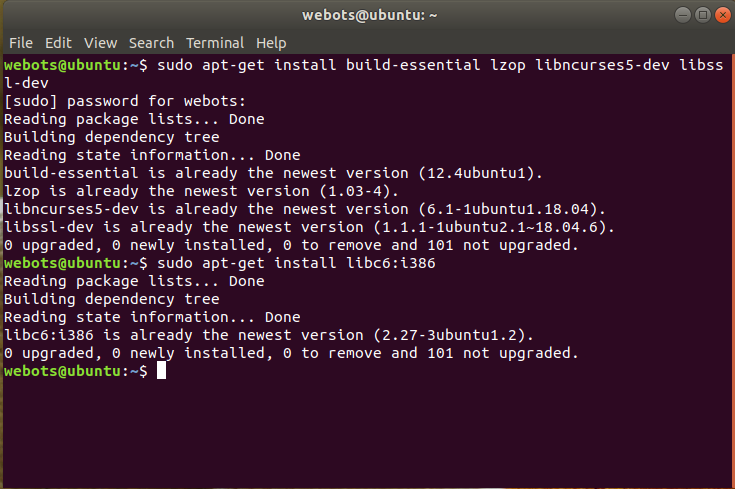Open the Search menu
This screenshot has height=489, width=735.
[x=151, y=43]
